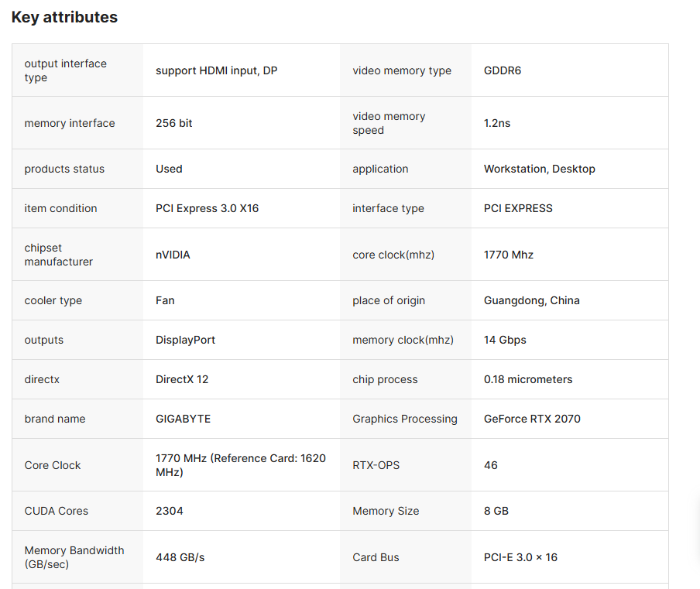The height and width of the screenshot is (589, 700).
Task: Select the "RTX-OPS" label
Action: coord(376,465)
